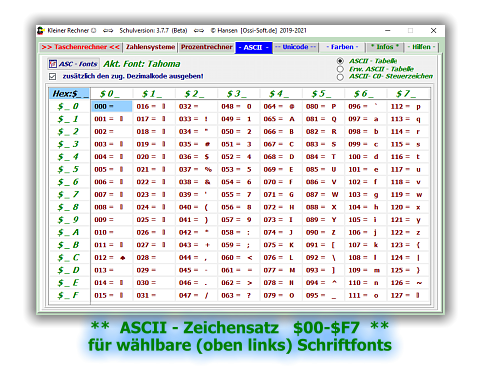The height and width of the screenshot is (382, 480).
Task: Click row header $_F
Action: [70, 295]
